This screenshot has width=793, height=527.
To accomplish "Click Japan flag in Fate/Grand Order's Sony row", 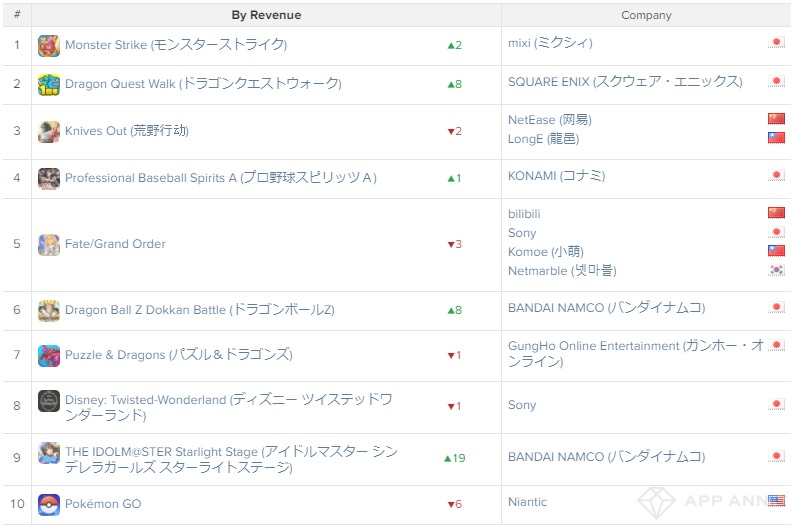I will tap(776, 232).
